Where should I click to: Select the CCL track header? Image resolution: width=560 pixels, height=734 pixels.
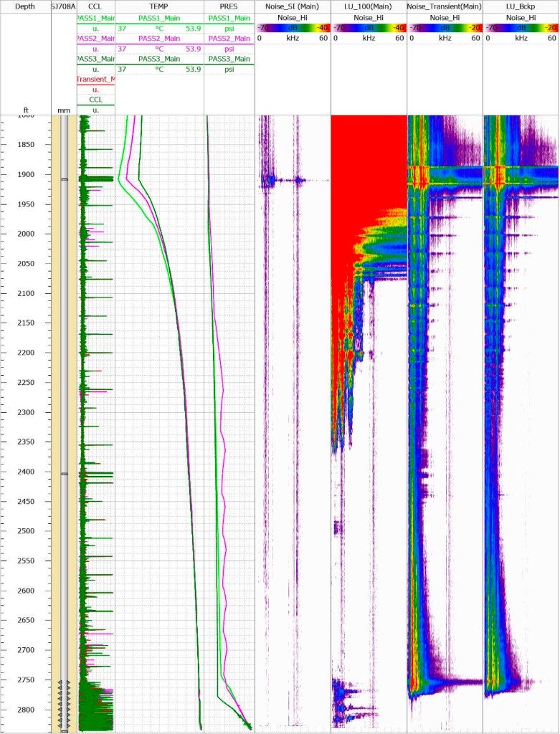[x=95, y=6]
